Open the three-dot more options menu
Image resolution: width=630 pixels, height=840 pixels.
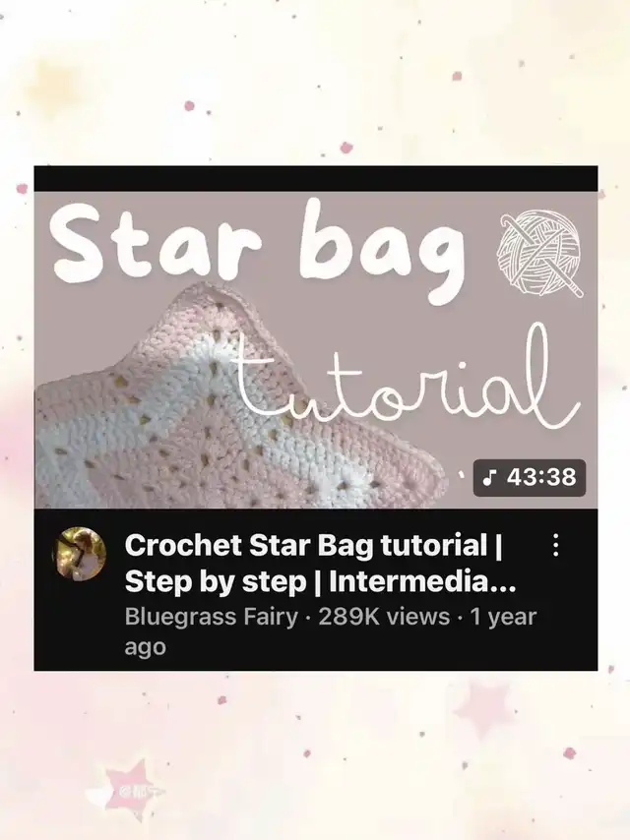556,545
